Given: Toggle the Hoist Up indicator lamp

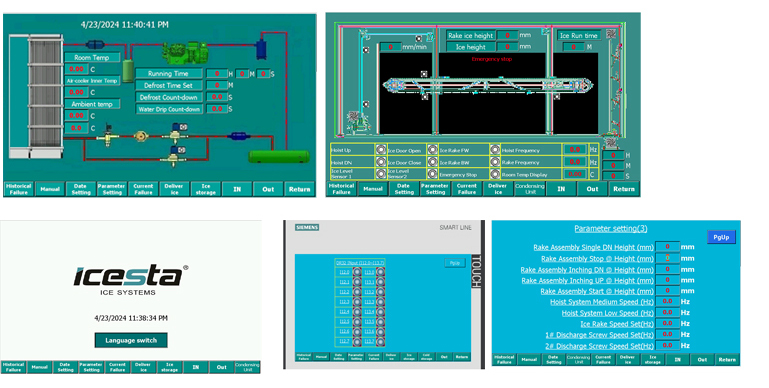Looking at the screenshot, I should 381,150.
